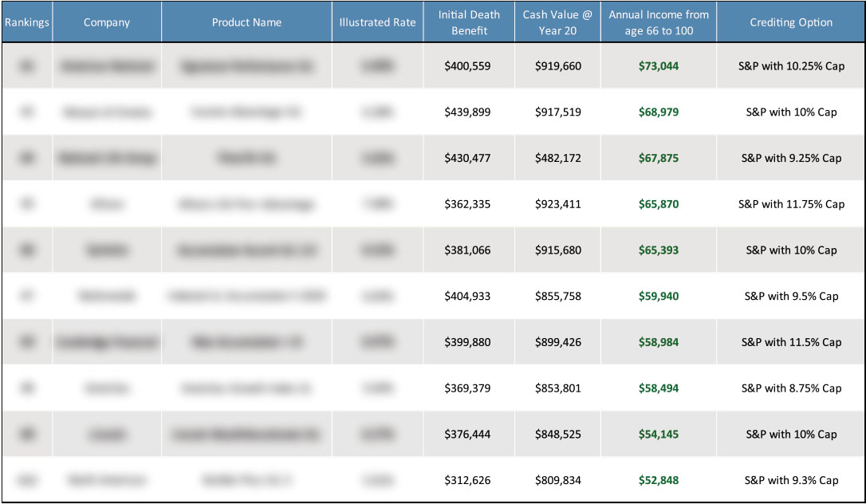Viewport: 866px width, 504px height.
Task: Select the $312,626 death benefit cell
Action: point(469,480)
